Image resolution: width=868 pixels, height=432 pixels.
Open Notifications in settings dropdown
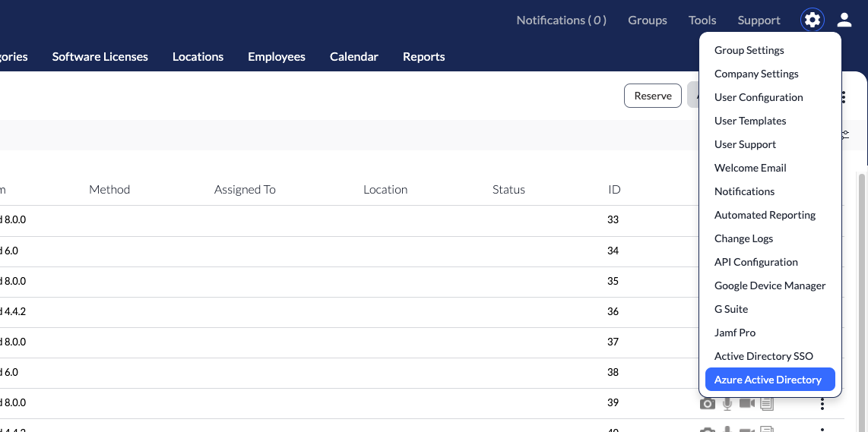(745, 191)
